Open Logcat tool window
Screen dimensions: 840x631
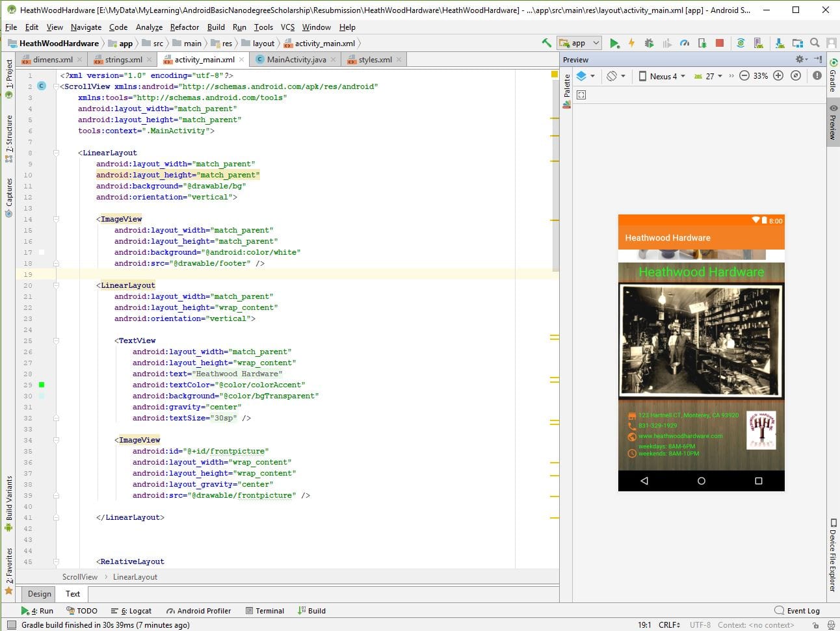click(x=131, y=610)
